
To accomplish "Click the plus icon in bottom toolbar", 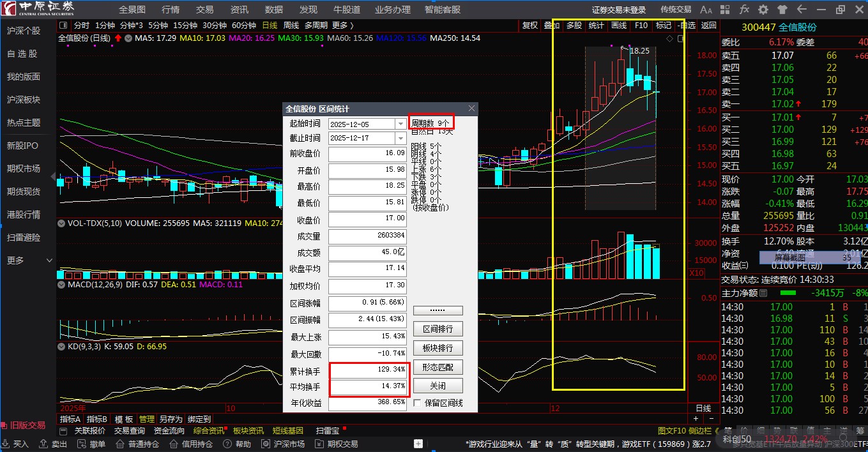I will click(418, 444).
